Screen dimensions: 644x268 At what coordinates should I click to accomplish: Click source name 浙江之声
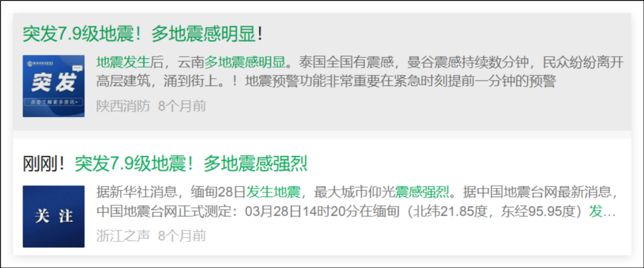(x=123, y=236)
